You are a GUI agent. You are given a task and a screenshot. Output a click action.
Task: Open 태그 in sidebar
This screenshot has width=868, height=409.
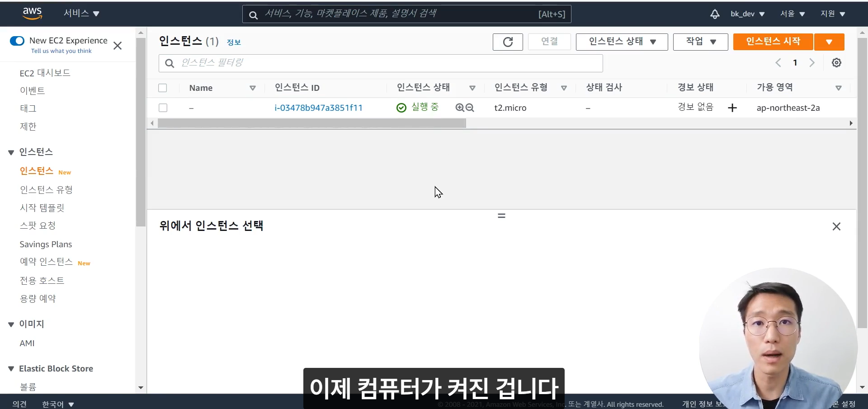pos(28,108)
